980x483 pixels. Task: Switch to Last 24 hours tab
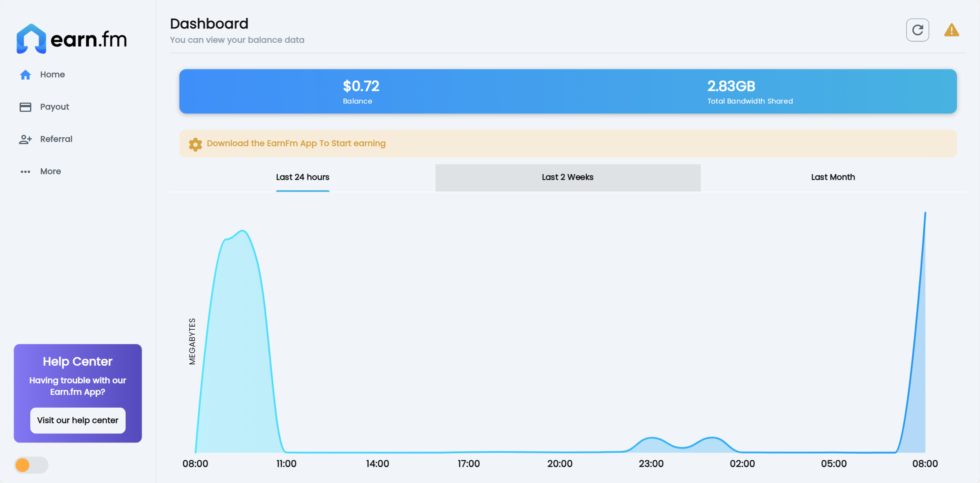tap(303, 177)
